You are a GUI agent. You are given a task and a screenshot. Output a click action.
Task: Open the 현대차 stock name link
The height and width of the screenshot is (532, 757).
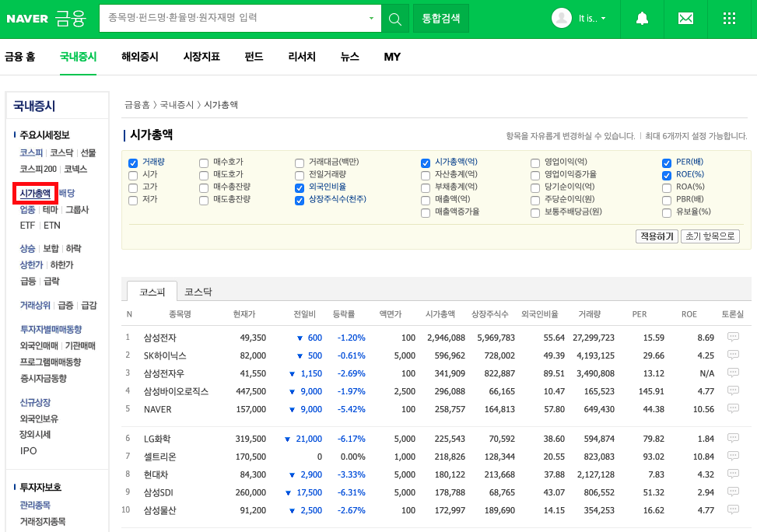coord(156,474)
